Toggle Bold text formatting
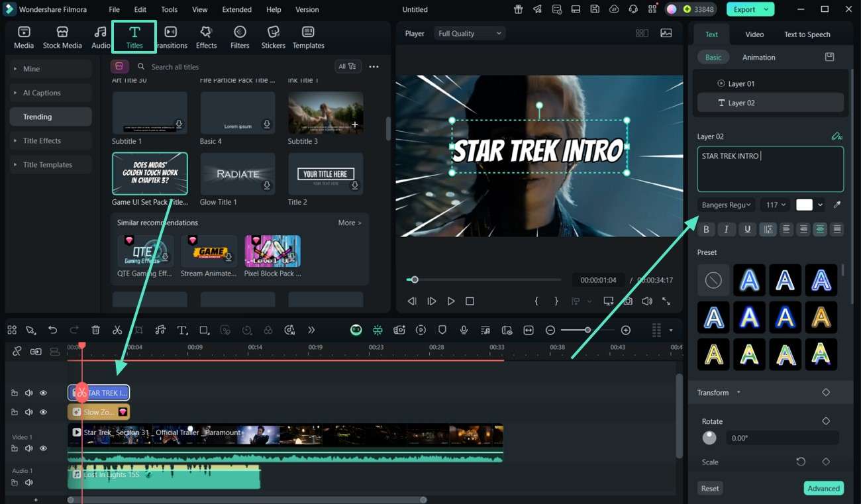861x504 pixels. click(x=706, y=229)
